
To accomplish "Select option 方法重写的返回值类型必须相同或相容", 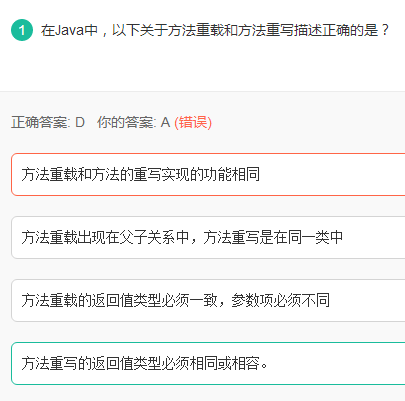I will coord(208,363).
